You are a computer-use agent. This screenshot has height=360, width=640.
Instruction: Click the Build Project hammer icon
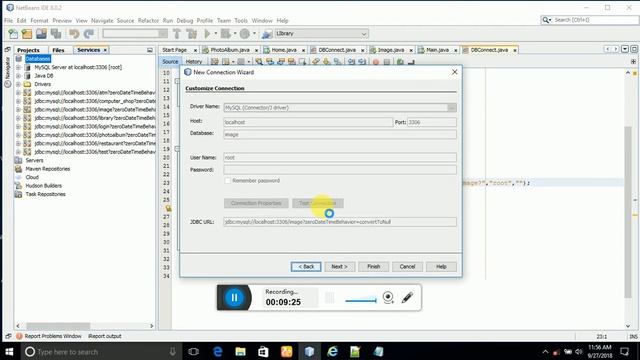click(177, 33)
